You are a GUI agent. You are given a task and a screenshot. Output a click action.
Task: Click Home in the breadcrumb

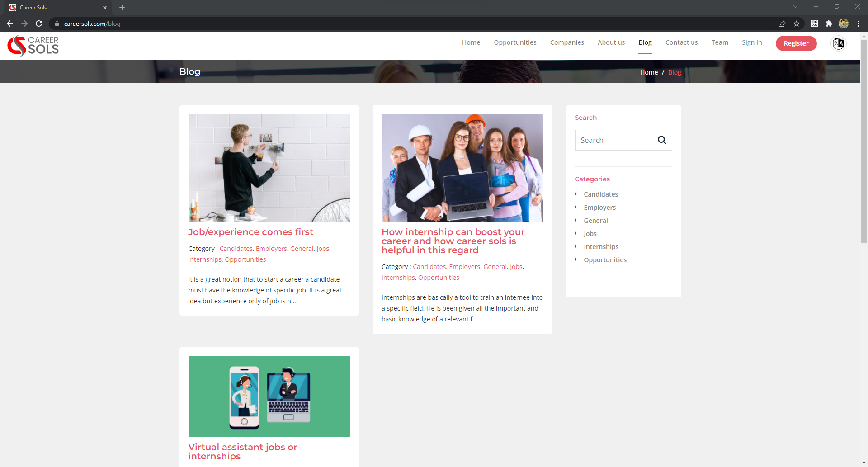[x=649, y=72]
